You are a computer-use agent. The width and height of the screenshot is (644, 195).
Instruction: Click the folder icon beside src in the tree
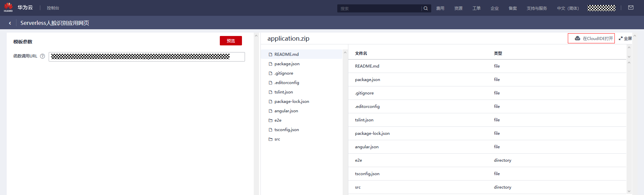click(270, 139)
